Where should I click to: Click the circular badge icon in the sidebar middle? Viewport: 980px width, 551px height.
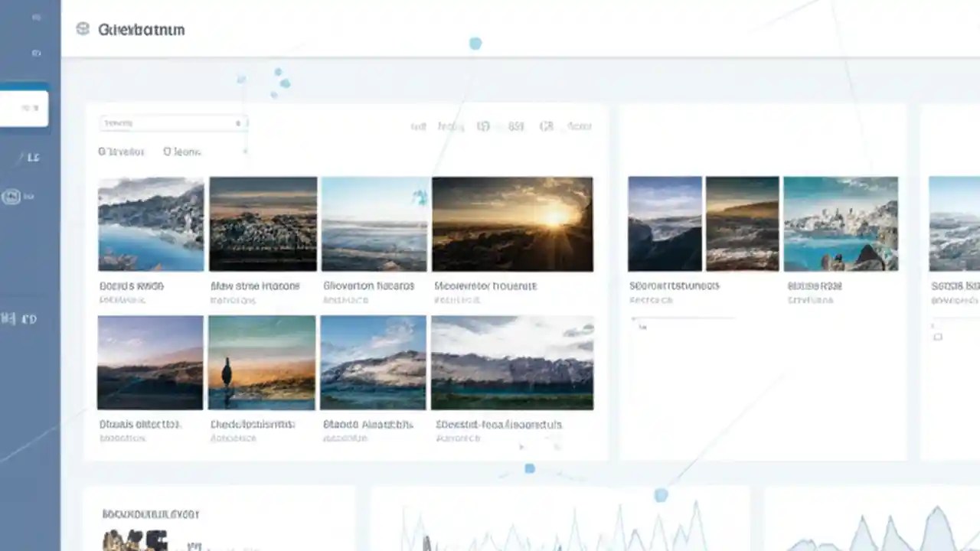click(11, 197)
